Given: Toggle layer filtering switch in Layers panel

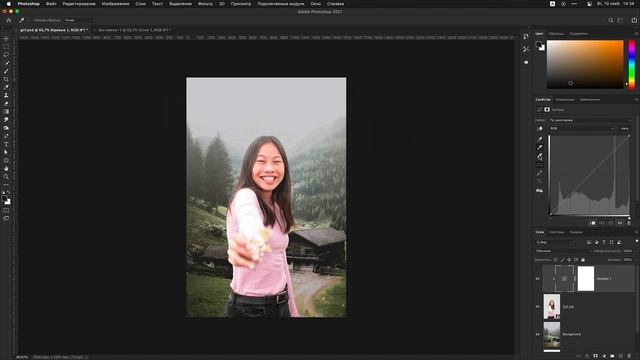Looking at the screenshot, I should pos(636,242).
